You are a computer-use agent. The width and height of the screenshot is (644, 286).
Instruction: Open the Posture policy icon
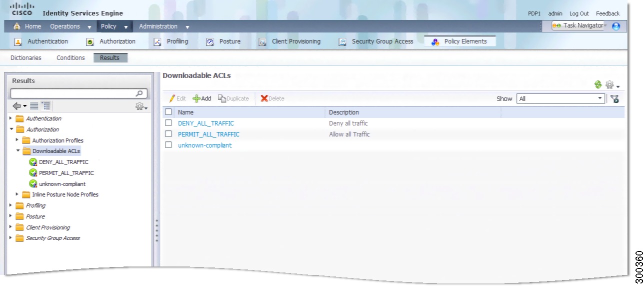tap(210, 42)
